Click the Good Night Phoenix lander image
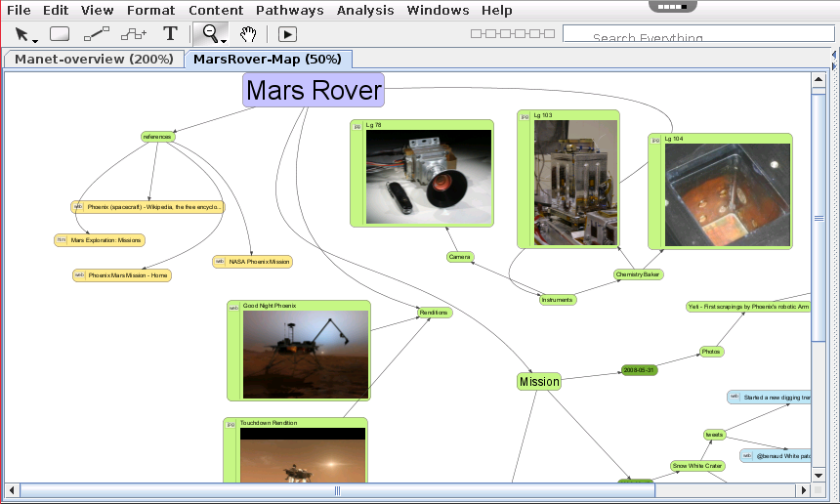This screenshot has height=504, width=840. pos(306,355)
